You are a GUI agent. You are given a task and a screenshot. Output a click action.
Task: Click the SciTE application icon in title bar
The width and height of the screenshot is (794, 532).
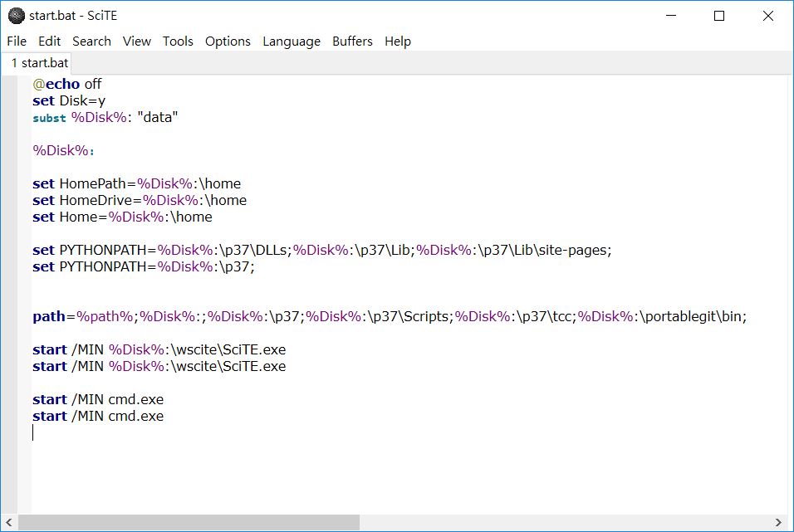pyautogui.click(x=16, y=16)
